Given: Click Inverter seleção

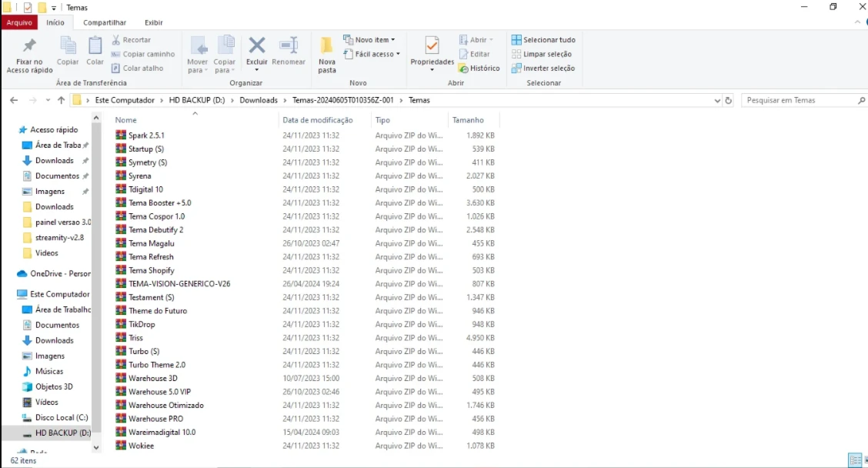Looking at the screenshot, I should tap(543, 69).
